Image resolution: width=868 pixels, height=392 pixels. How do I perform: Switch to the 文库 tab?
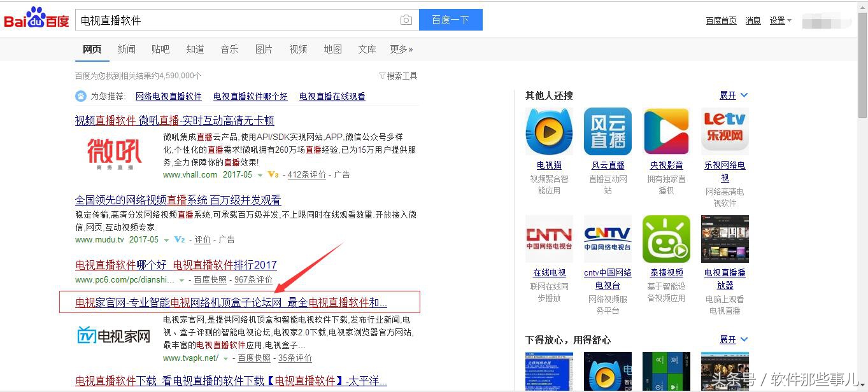coord(367,49)
